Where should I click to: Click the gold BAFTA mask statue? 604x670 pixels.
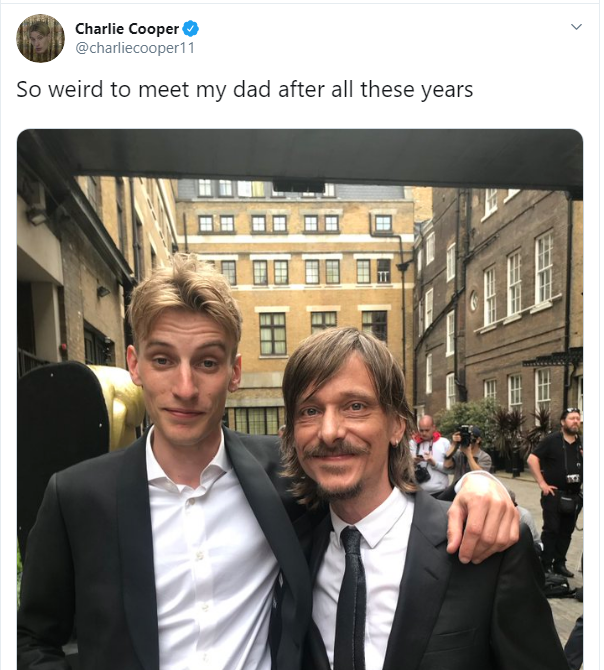tap(124, 404)
